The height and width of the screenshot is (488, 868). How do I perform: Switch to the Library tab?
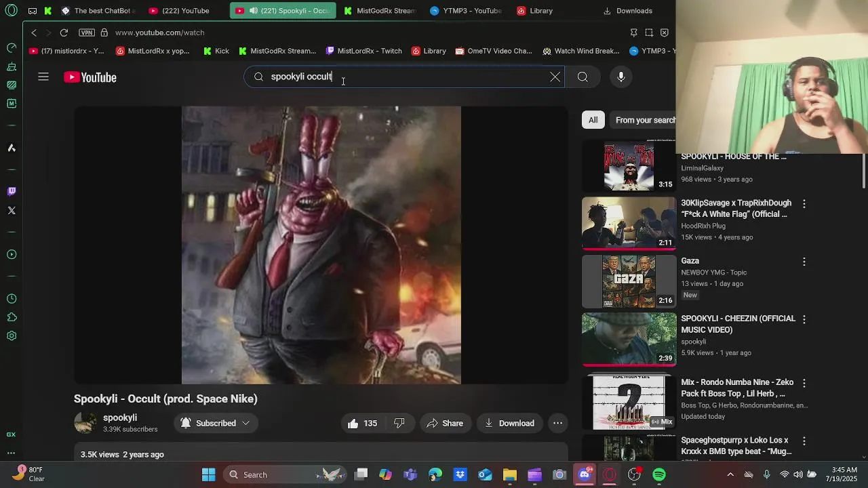(536, 11)
